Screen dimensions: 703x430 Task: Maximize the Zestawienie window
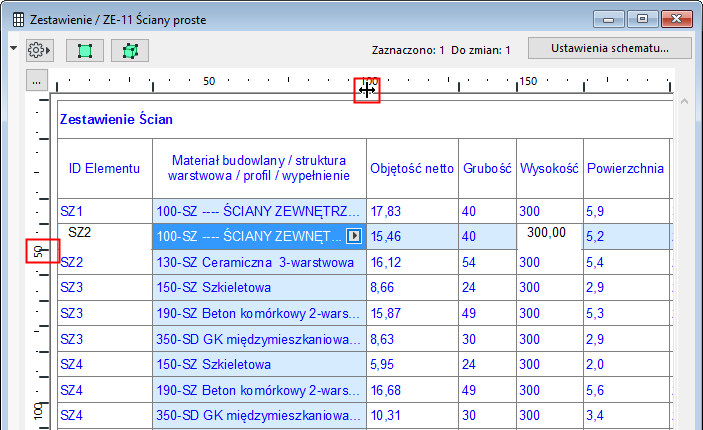(x=642, y=19)
